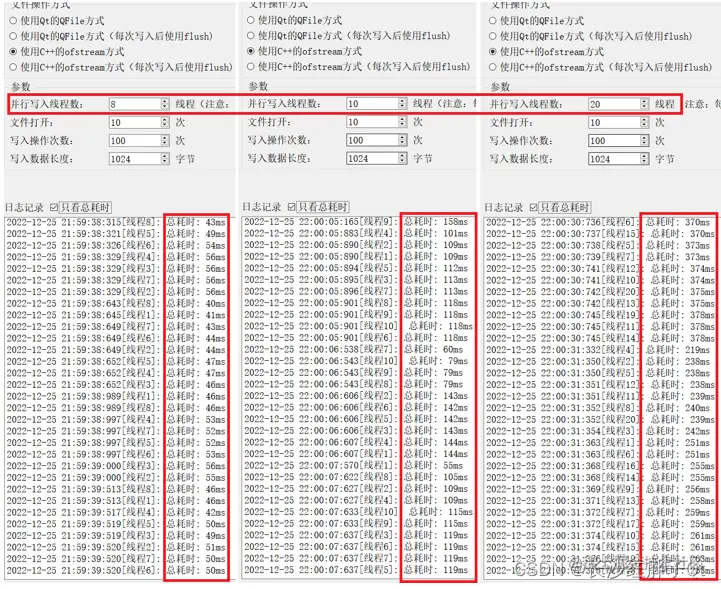Select 使用Qt的QFile方式 radio in left panel

click(13, 21)
